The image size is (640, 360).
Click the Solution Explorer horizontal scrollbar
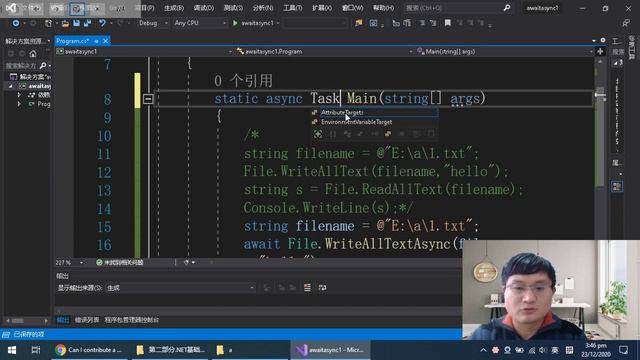pyautogui.click(x=27, y=321)
